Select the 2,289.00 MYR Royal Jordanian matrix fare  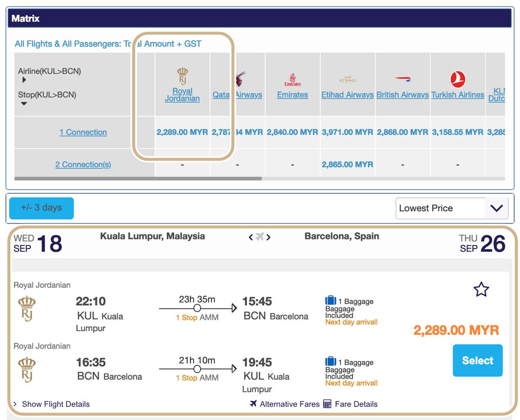(182, 132)
